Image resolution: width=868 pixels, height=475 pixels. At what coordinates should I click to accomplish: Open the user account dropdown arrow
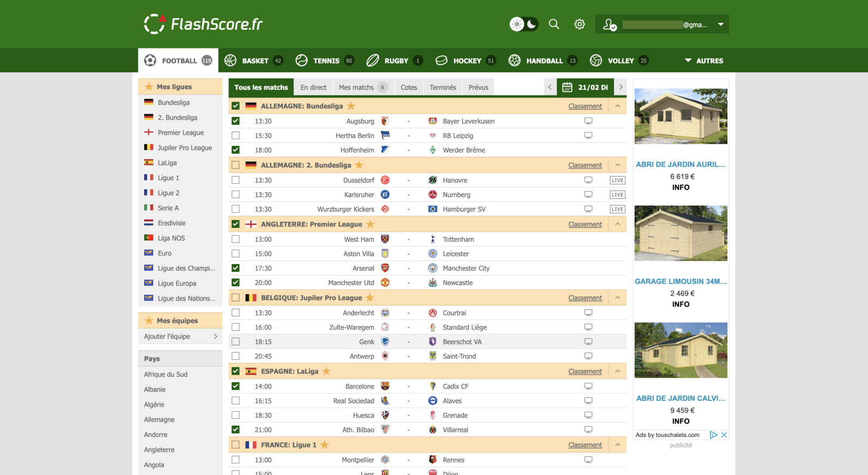(x=721, y=24)
